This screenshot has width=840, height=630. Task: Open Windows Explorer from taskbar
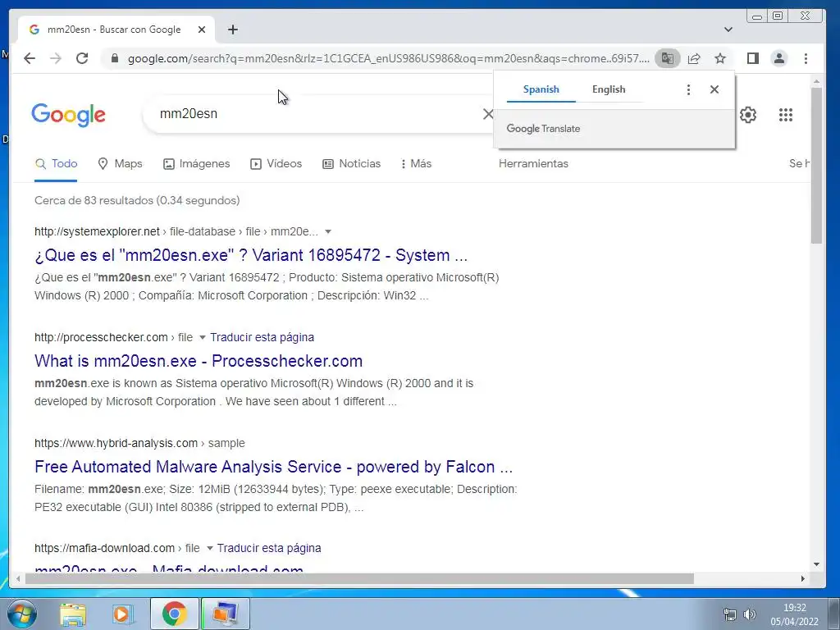[73, 614]
